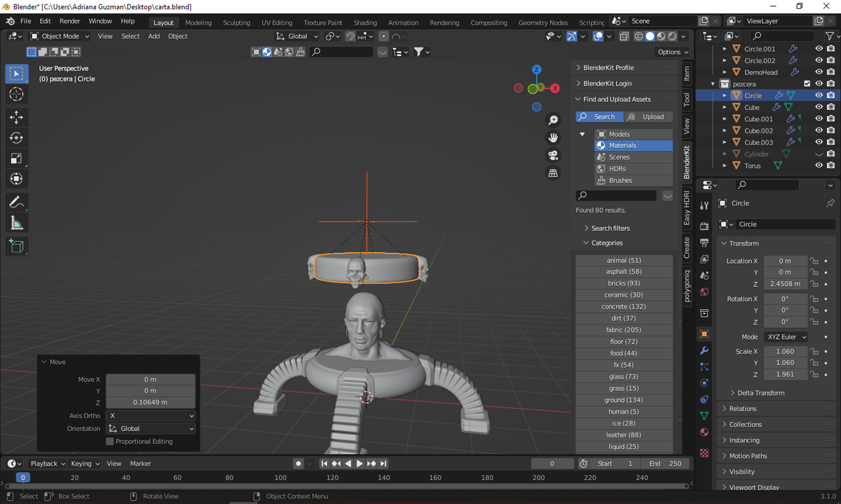Pin the Circle properties panel
Screen dimensions: 841x504
(x=830, y=203)
